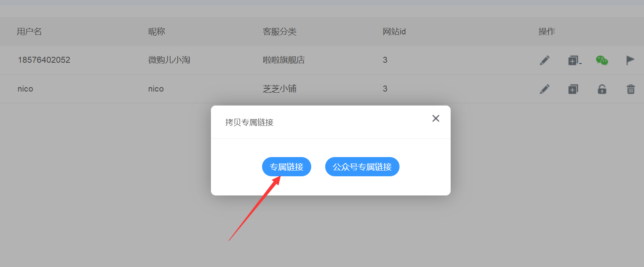Select the username 18576402052 cell
Image resolution: width=644 pixels, height=267 pixels.
(44, 60)
